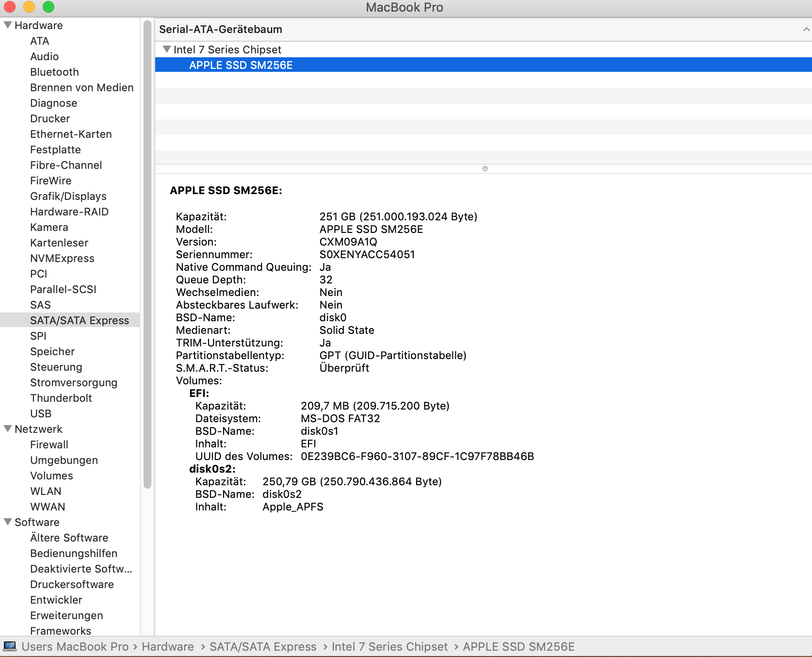The image size is (812, 657).
Task: Select Erweiterungen in sidebar
Action: 66,616
